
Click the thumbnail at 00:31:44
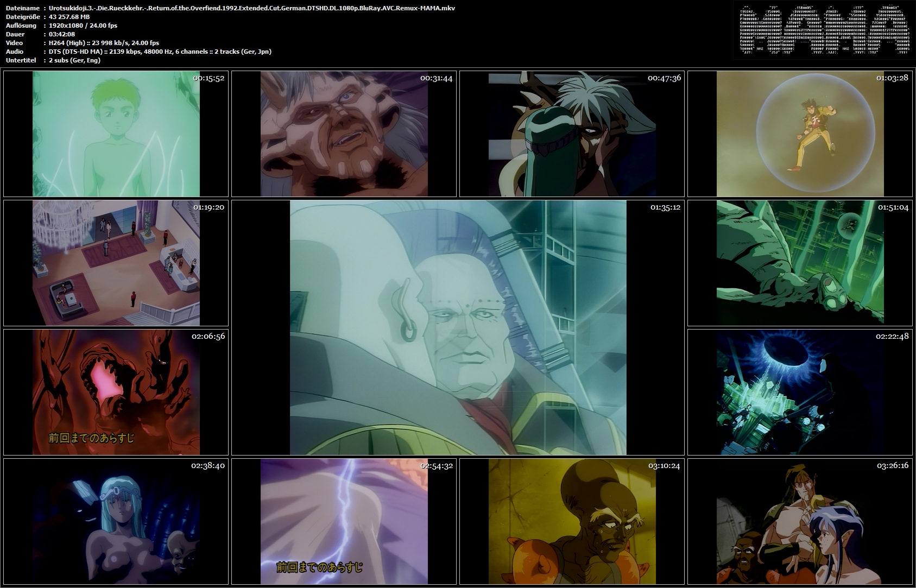click(344, 134)
